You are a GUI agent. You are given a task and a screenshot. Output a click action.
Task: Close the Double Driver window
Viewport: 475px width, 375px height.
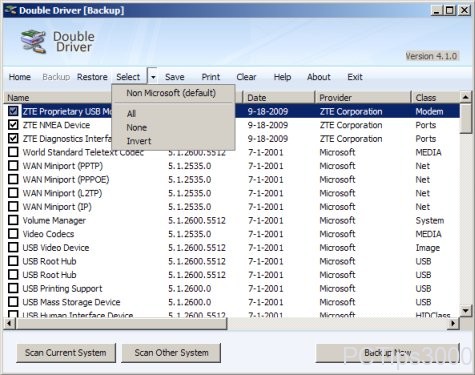point(464,10)
